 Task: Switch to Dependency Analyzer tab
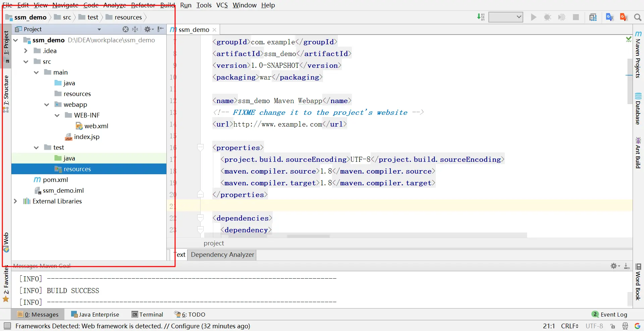pyautogui.click(x=222, y=255)
